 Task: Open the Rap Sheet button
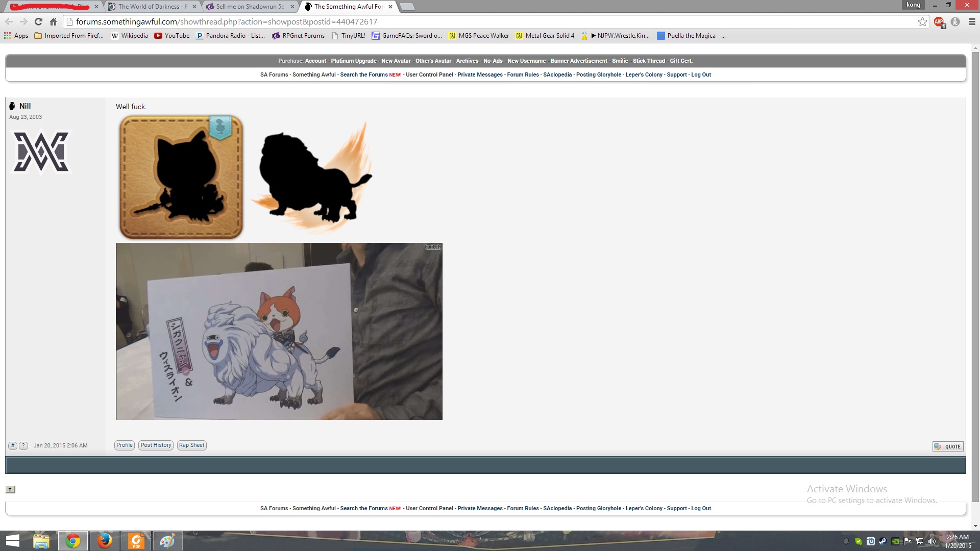coord(192,445)
